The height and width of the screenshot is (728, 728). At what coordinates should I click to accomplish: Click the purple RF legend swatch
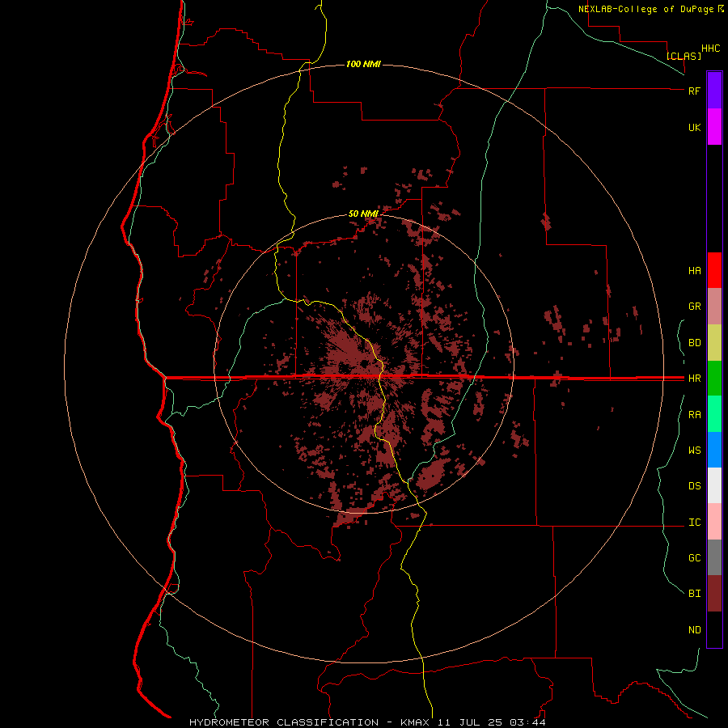click(714, 91)
